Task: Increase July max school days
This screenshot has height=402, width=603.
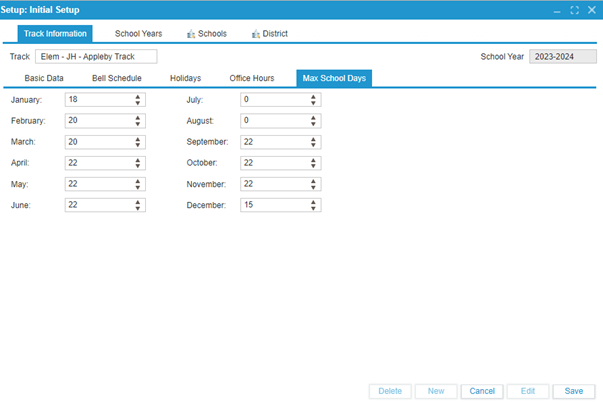Action: click(x=314, y=97)
